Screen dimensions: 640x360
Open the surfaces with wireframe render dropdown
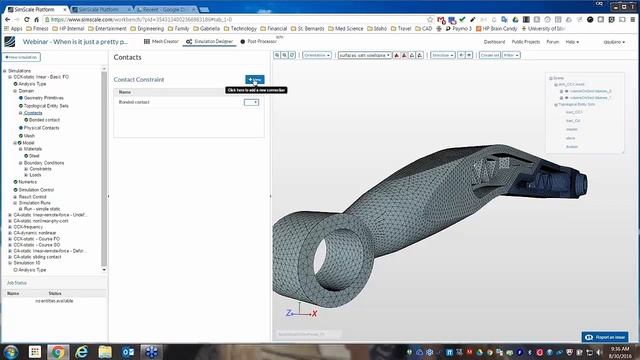coord(364,55)
